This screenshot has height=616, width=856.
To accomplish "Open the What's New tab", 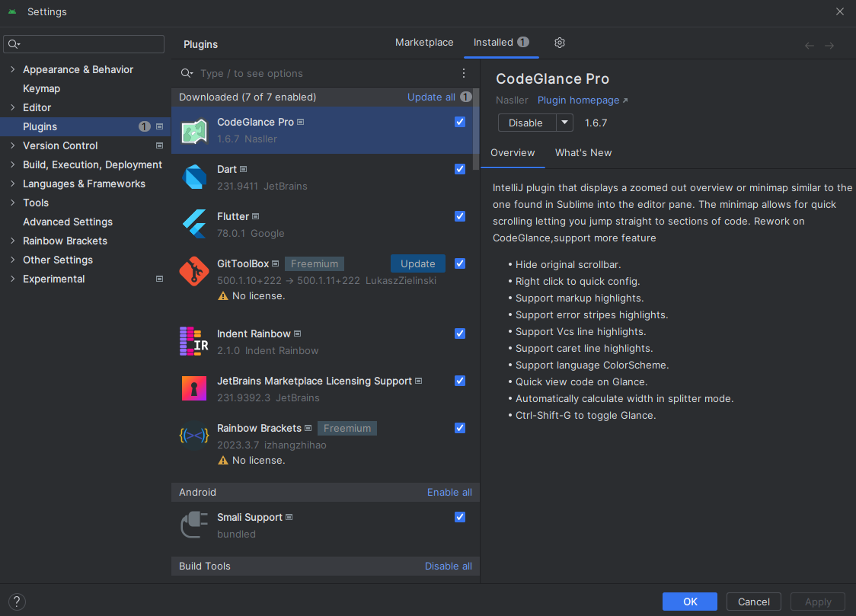I will [583, 153].
